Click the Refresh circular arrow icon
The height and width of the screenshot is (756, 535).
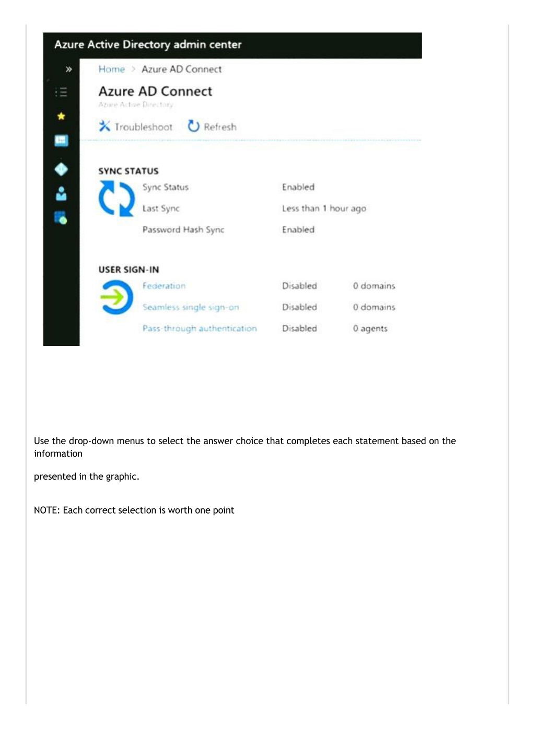(x=194, y=126)
